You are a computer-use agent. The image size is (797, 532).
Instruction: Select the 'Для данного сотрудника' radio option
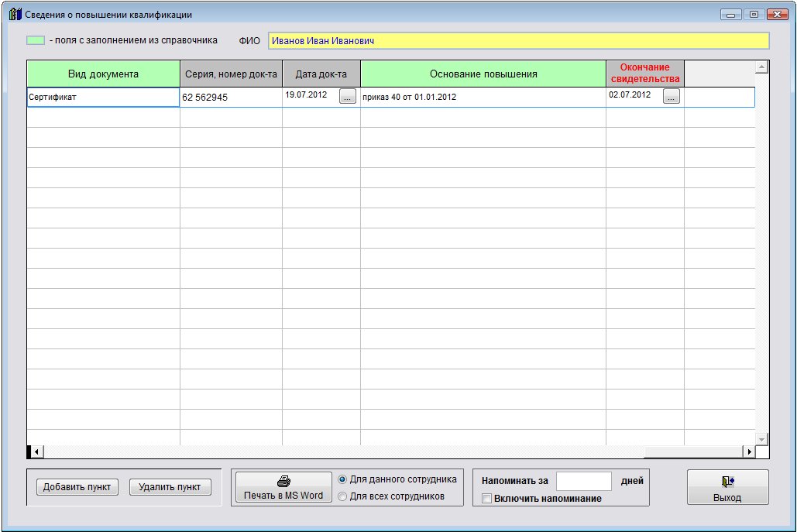[x=342, y=479]
